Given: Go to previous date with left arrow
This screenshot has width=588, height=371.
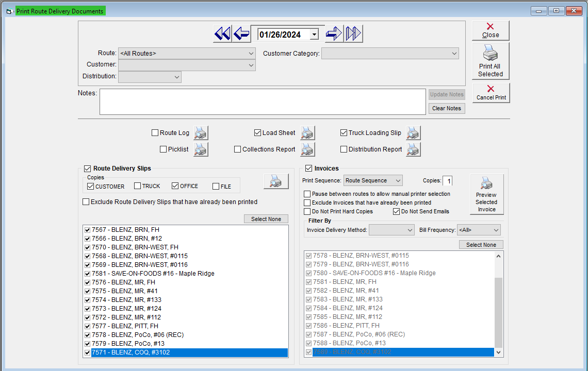Looking at the screenshot, I should (241, 34).
